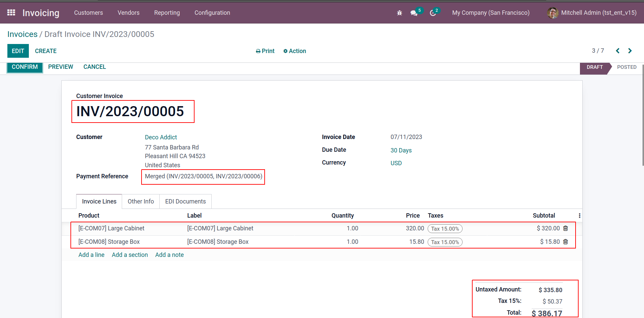Click the Posted status stage
Image resolution: width=644 pixels, height=318 pixels.
626,67
